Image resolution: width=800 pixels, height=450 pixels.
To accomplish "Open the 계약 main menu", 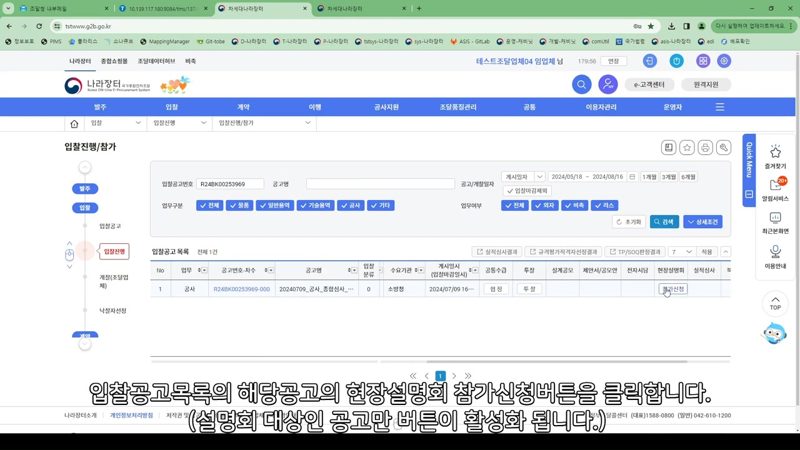I will (x=243, y=107).
